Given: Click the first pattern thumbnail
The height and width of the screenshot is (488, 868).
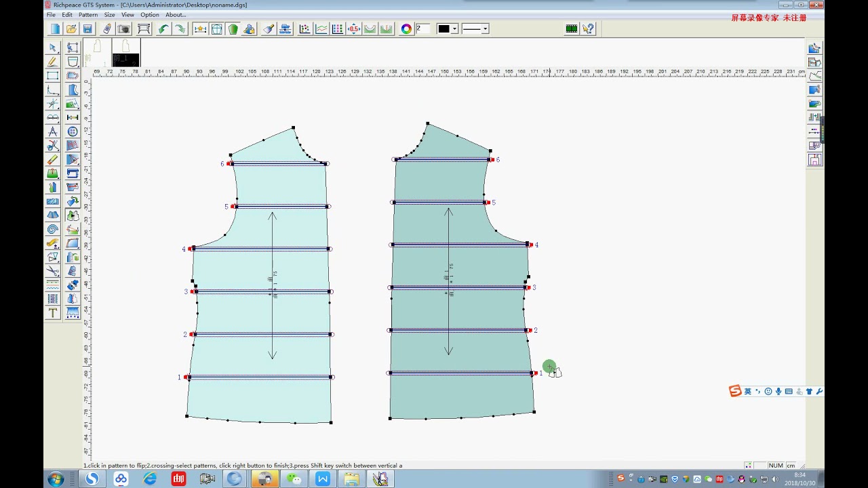Looking at the screenshot, I should [98, 52].
